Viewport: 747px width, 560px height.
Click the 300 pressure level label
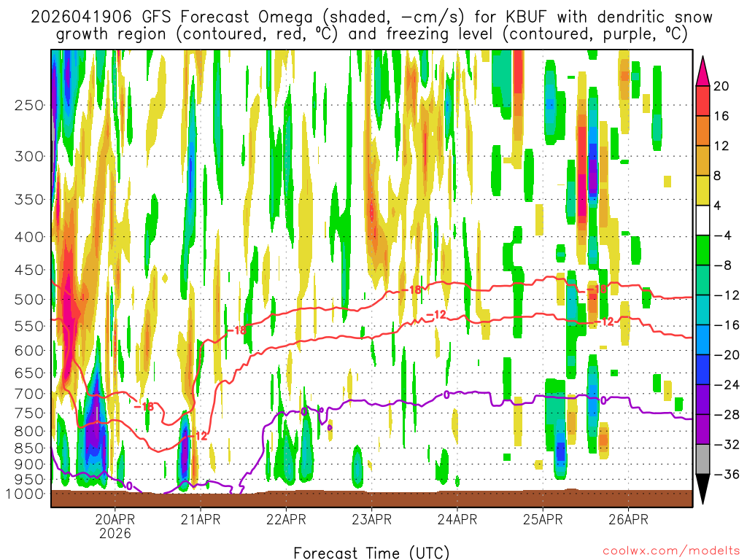click(29, 156)
